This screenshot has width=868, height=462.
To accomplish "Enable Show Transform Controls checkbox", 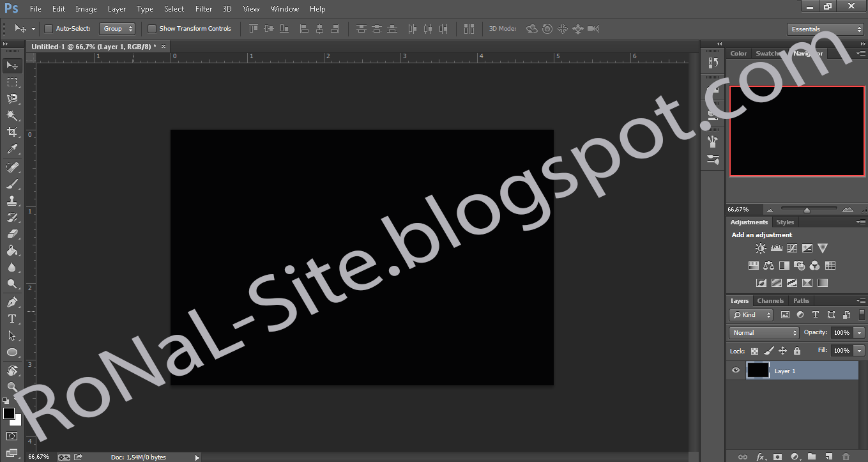I will 152,29.
